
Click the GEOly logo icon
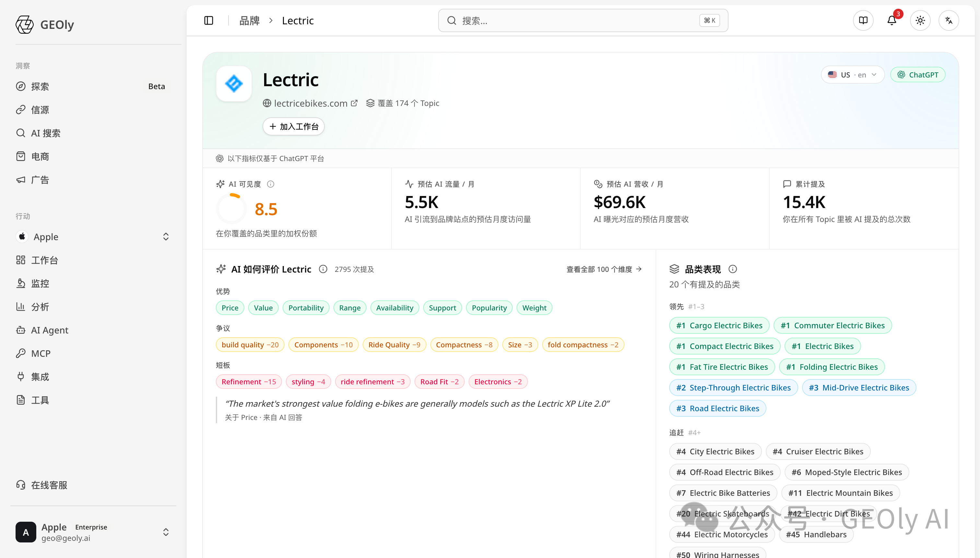click(25, 25)
